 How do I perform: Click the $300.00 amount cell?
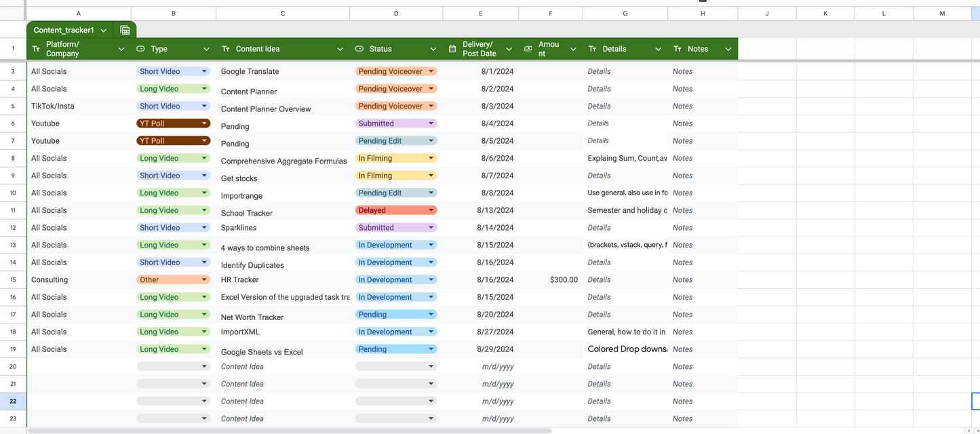[563, 279]
